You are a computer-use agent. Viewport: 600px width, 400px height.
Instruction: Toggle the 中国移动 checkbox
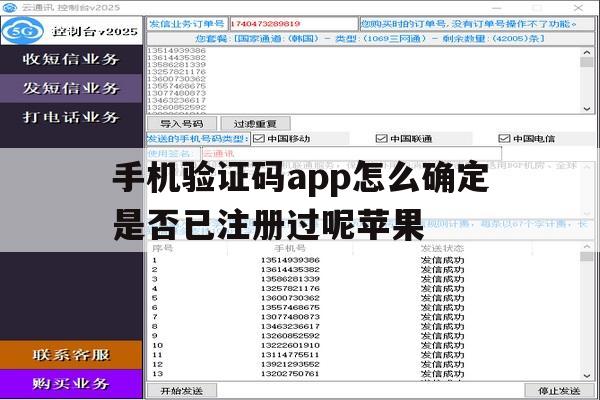[259, 139]
